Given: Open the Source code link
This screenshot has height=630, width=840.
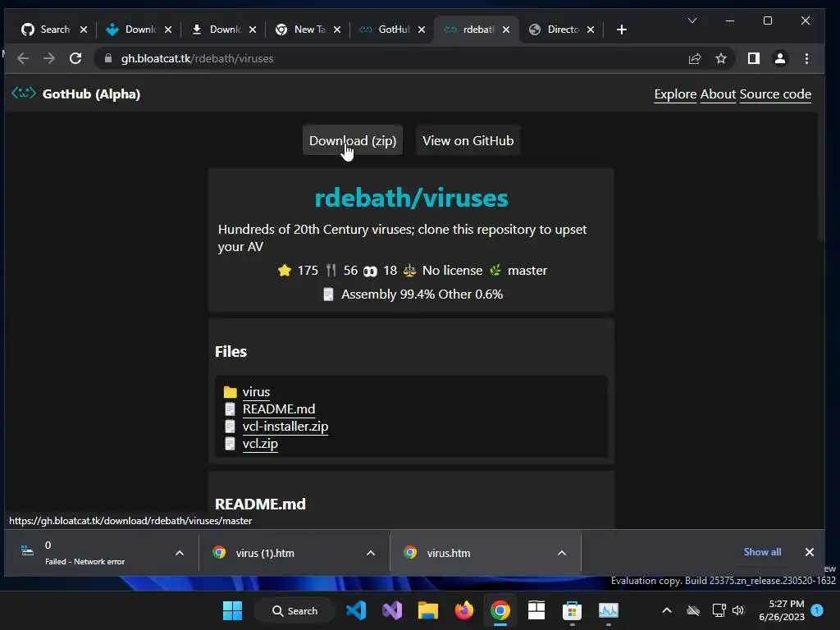Looking at the screenshot, I should 775,94.
